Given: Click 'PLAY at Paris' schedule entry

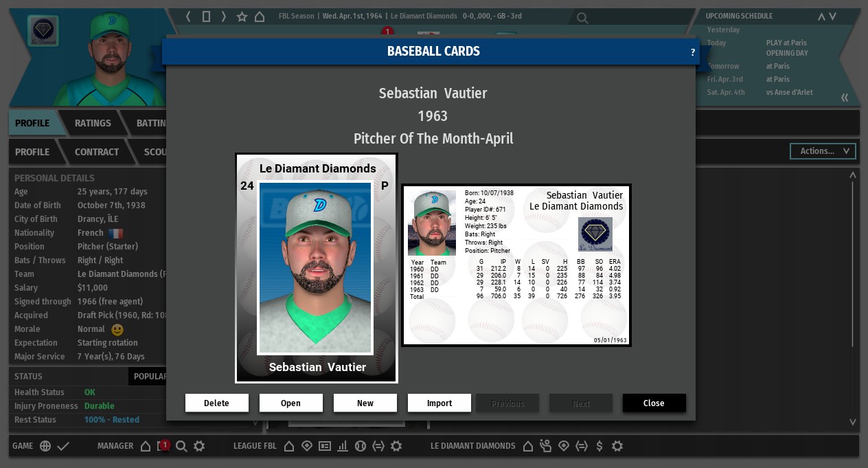Looking at the screenshot, I should click(786, 43).
